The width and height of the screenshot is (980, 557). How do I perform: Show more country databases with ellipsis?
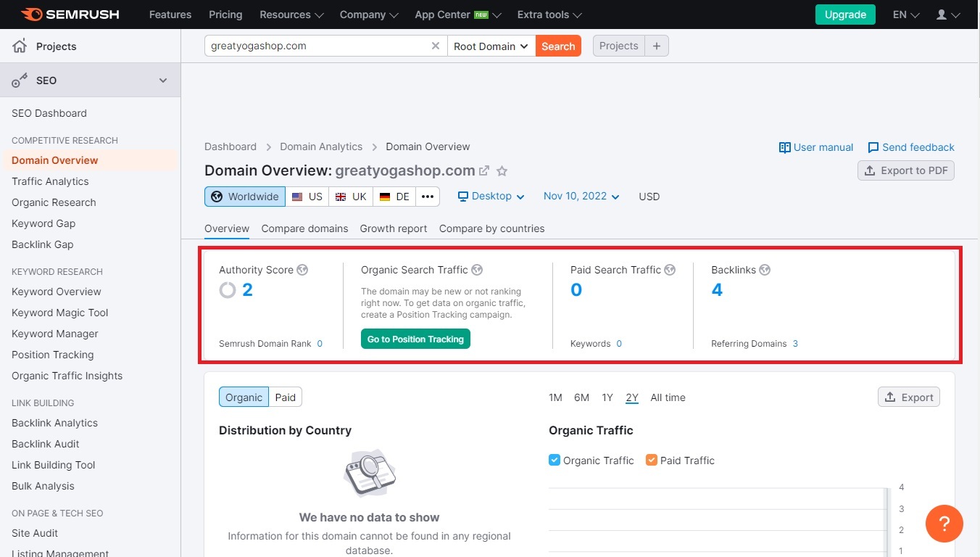428,197
